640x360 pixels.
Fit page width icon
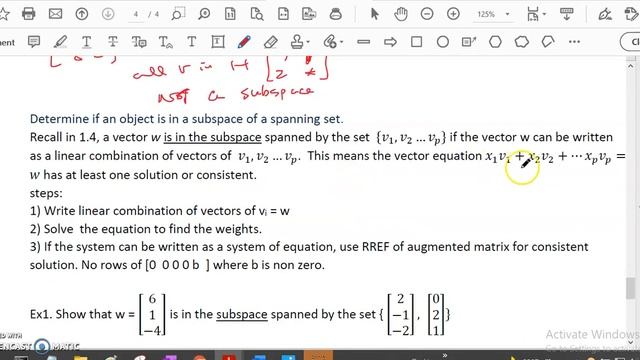tap(283, 14)
